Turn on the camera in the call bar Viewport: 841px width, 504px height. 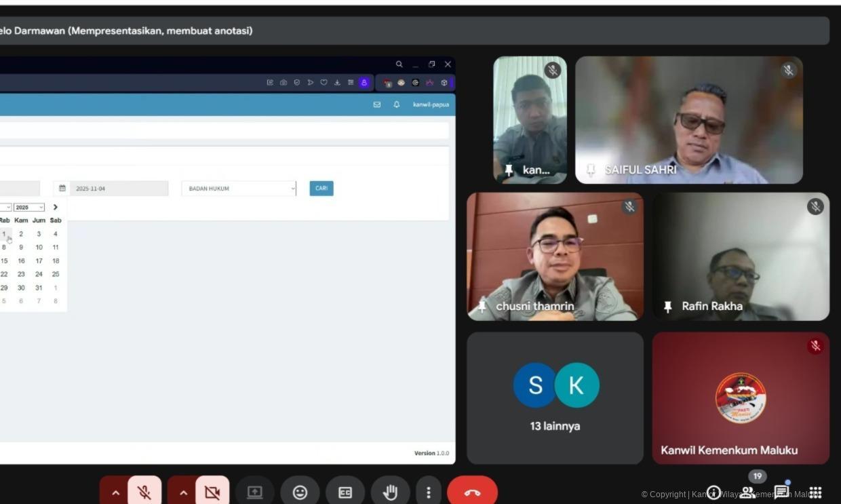pyautogui.click(x=212, y=492)
